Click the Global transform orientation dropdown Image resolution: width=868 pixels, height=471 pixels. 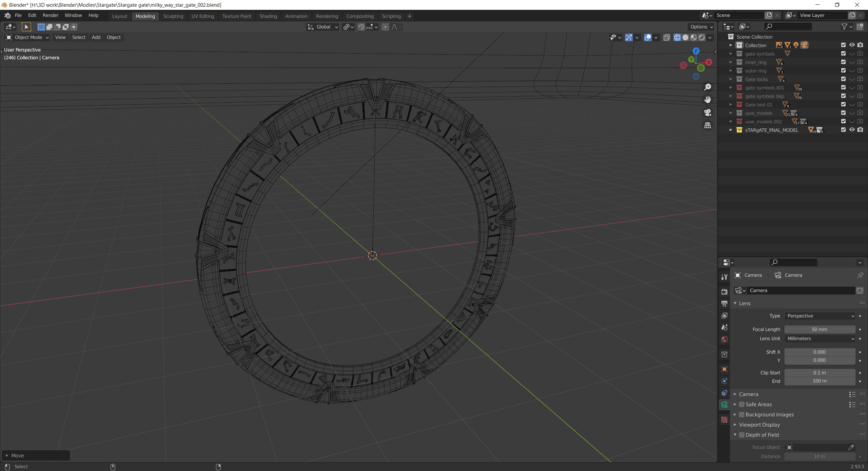coord(322,27)
